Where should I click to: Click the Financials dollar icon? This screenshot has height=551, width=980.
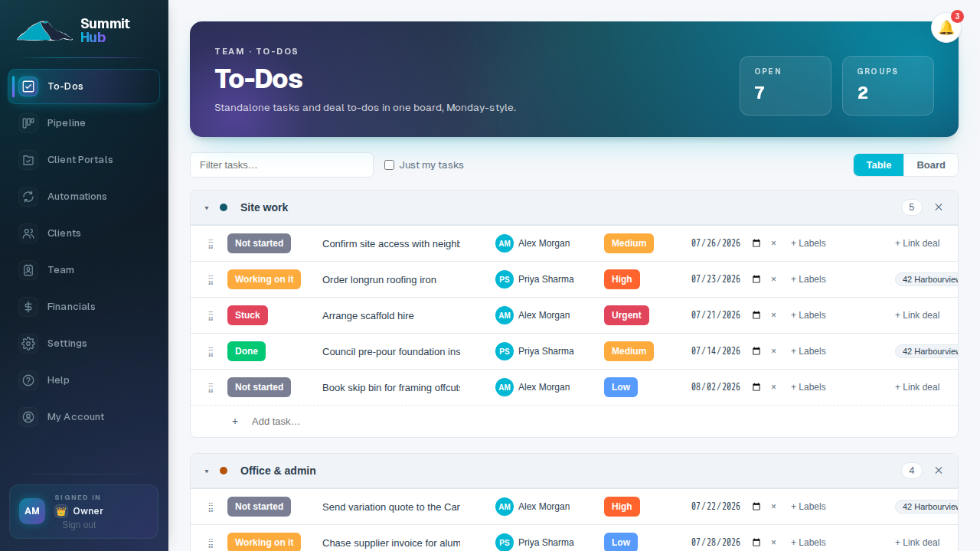pos(28,307)
